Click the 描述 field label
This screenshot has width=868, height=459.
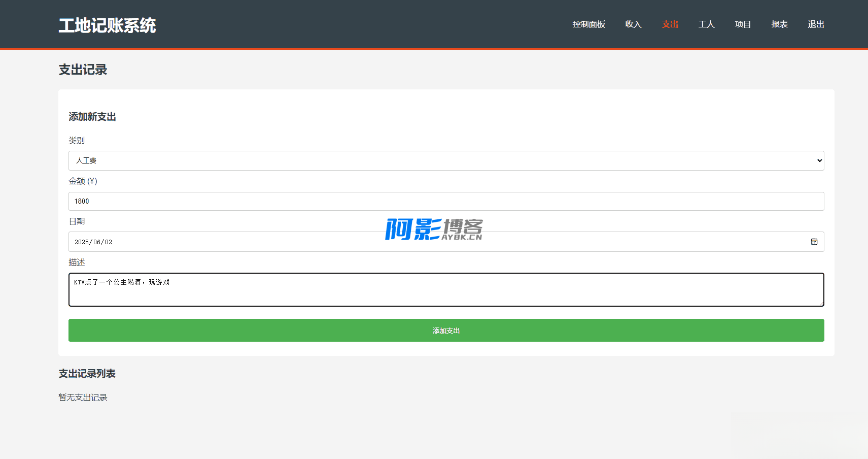77,263
